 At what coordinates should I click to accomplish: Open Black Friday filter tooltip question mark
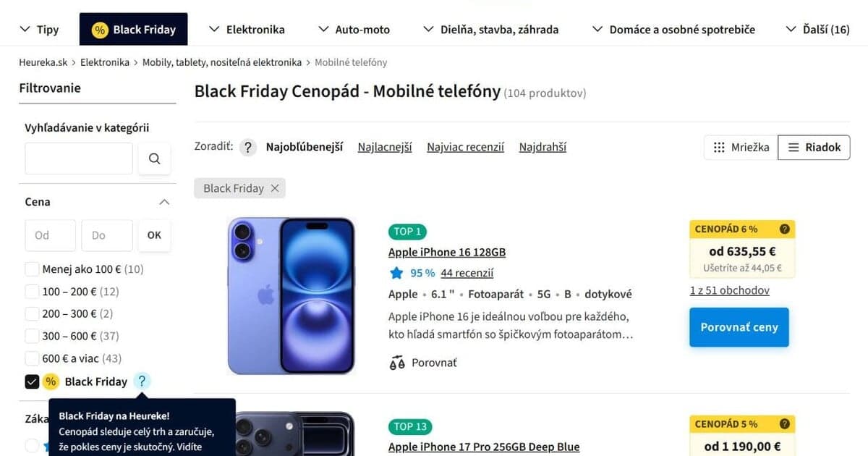point(142,381)
